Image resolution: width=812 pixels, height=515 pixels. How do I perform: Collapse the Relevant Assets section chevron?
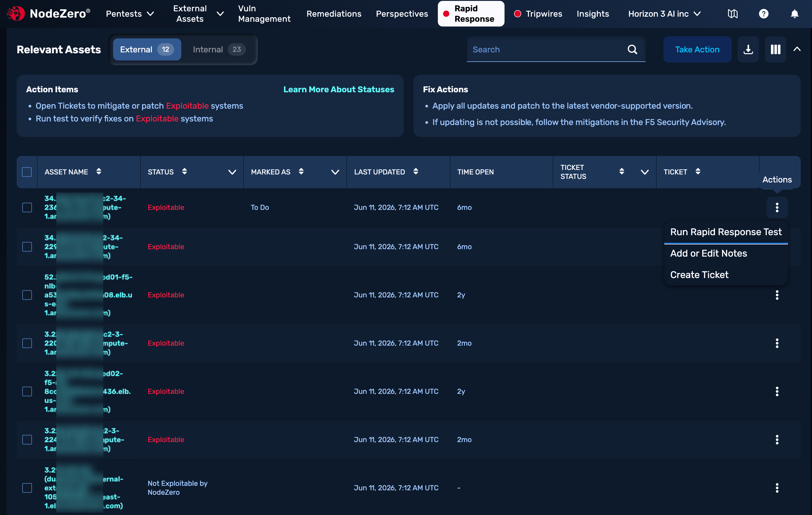(x=797, y=49)
